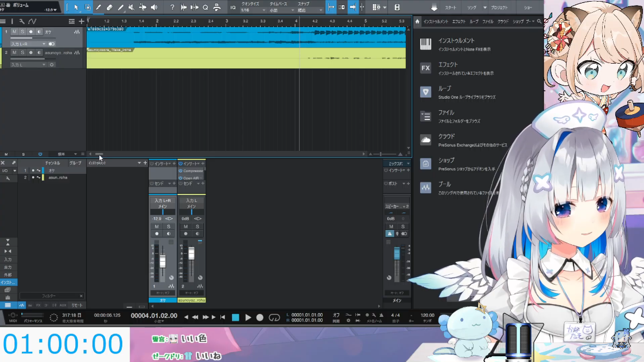The height and width of the screenshot is (362, 644).
Task: Toggle Compressor insert power button
Action: pos(180,171)
